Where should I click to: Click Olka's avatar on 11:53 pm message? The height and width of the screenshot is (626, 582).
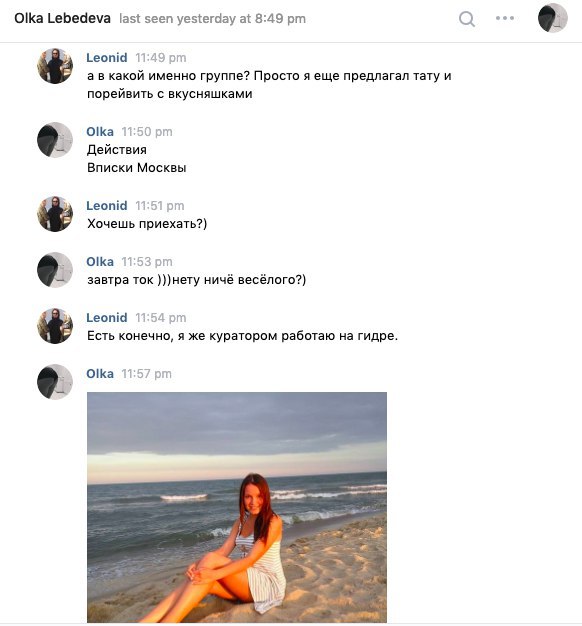pyautogui.click(x=55, y=270)
